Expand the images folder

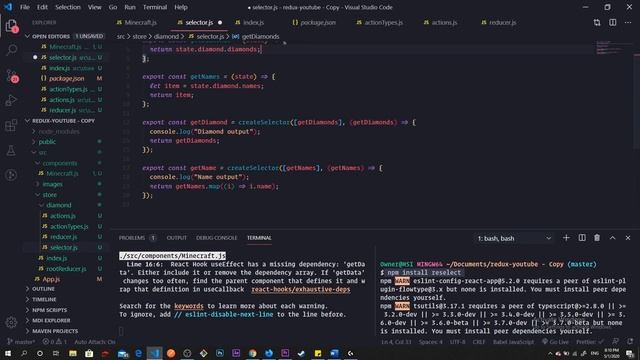[52, 184]
